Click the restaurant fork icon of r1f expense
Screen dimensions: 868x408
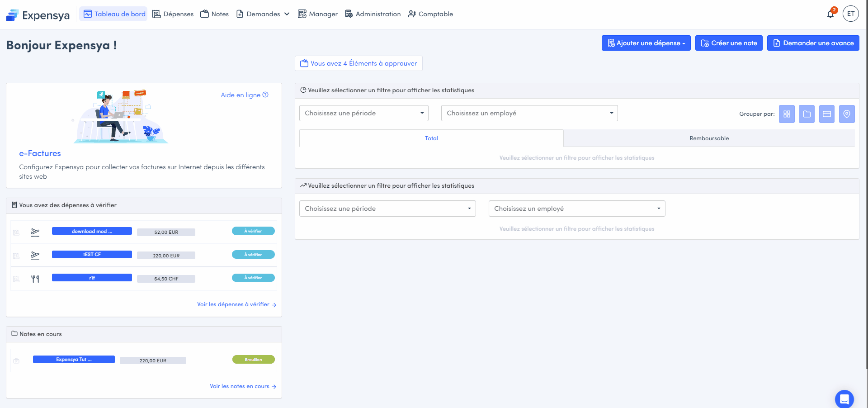pyautogui.click(x=35, y=279)
